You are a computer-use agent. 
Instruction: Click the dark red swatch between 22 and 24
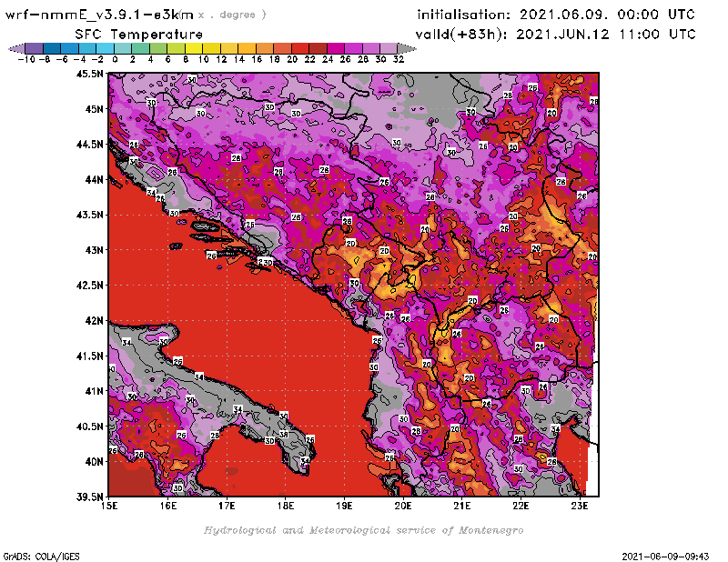pos(318,48)
